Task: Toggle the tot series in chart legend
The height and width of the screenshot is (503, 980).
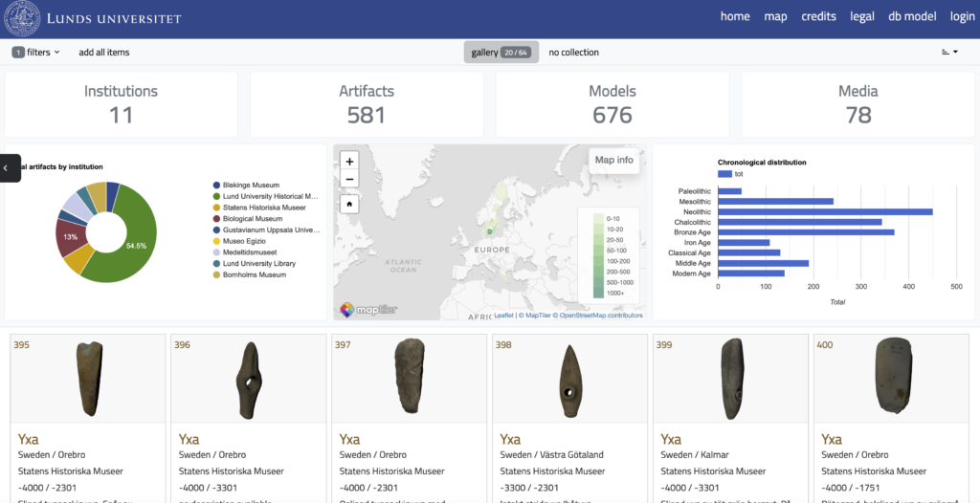Action: [x=730, y=174]
